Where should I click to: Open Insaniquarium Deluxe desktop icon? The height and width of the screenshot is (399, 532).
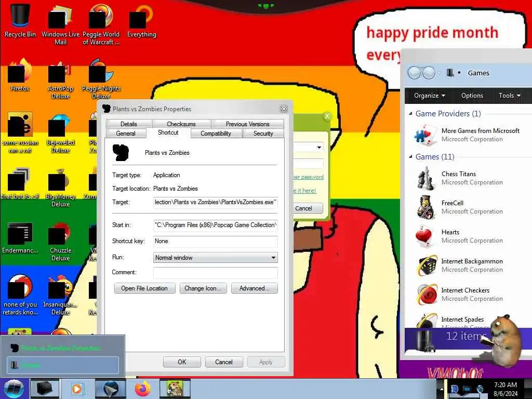coord(60,295)
